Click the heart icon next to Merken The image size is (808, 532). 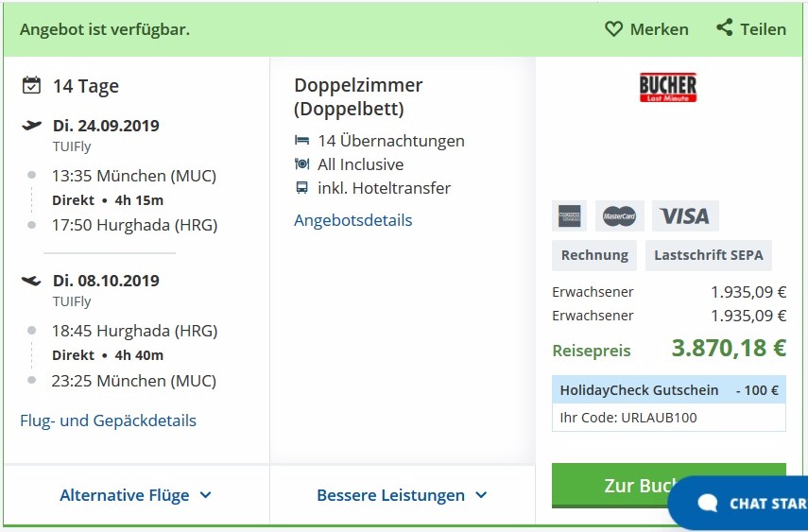tap(614, 29)
